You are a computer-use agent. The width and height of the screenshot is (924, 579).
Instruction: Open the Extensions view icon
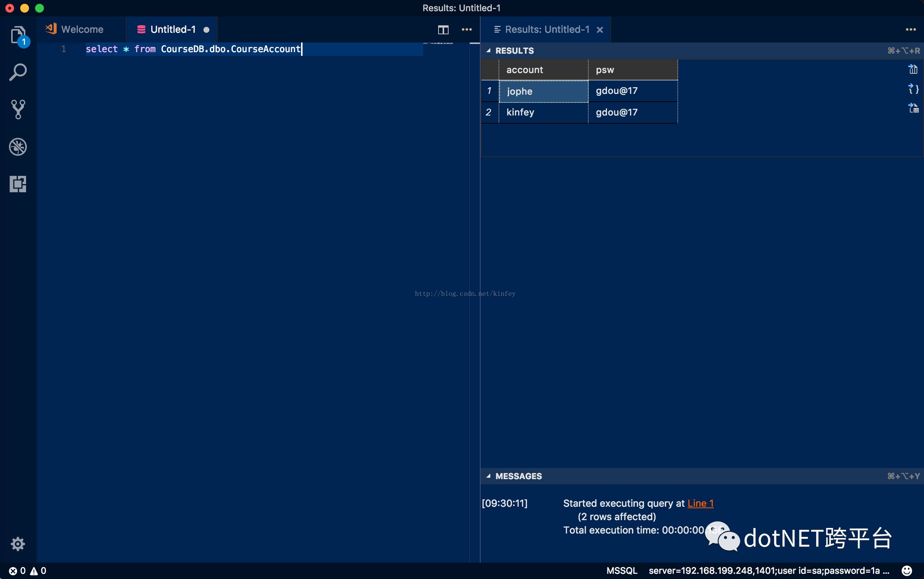click(x=18, y=184)
